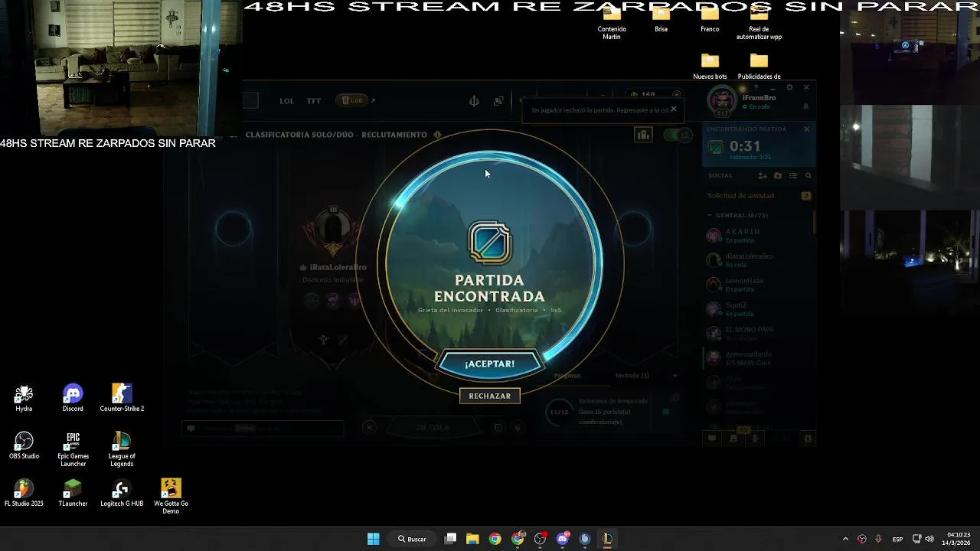Viewport: 980px width, 551px height.
Task: Open Franco folder on desktop
Action: pos(710,19)
